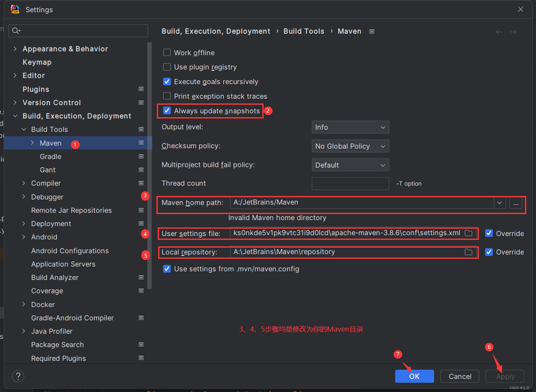Uncheck Execute goals recursively
This screenshot has height=392, width=536.
tap(167, 81)
